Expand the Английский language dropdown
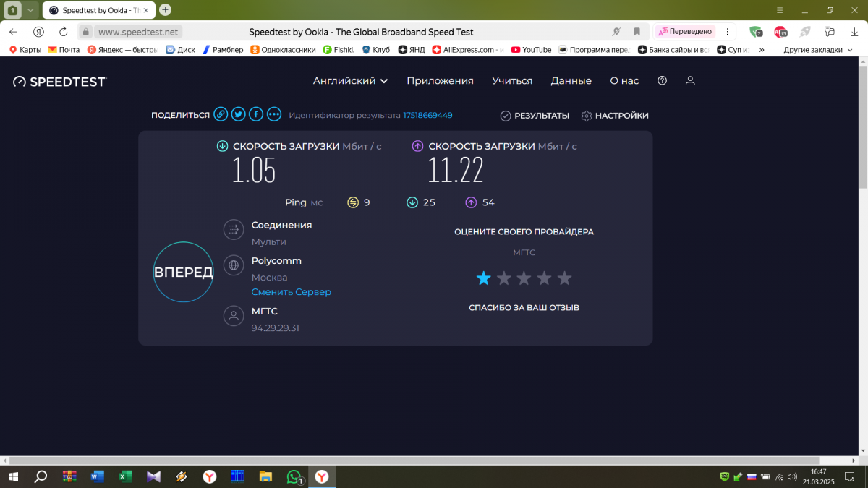The image size is (868, 488). [x=351, y=81]
